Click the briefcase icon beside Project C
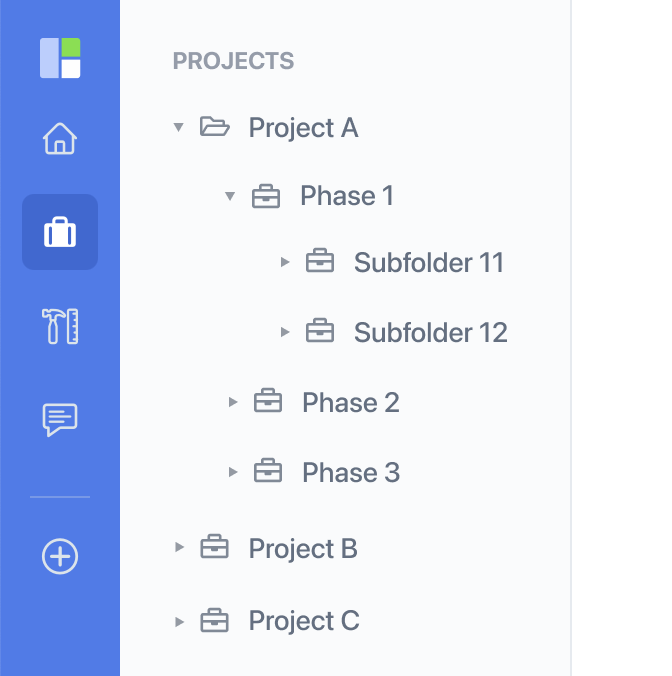This screenshot has width=672, height=676. 214,620
